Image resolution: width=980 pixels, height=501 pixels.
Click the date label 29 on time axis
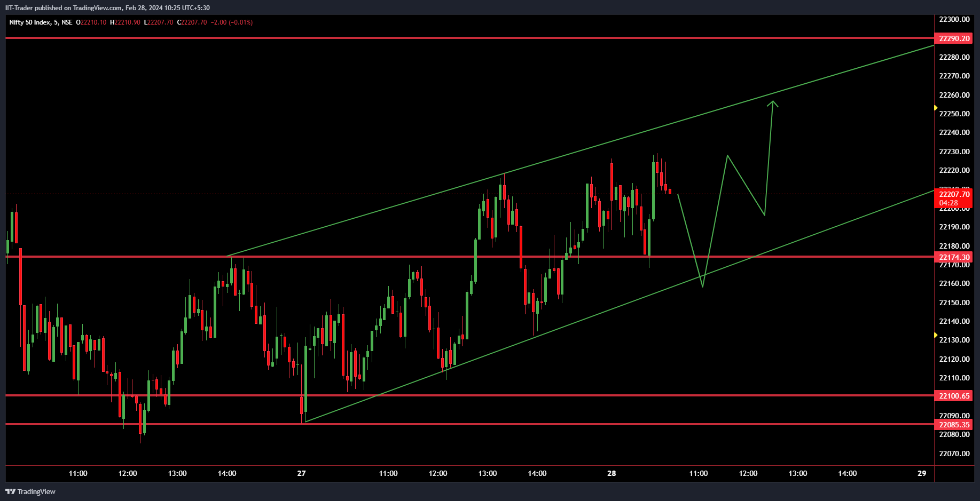pyautogui.click(x=922, y=473)
